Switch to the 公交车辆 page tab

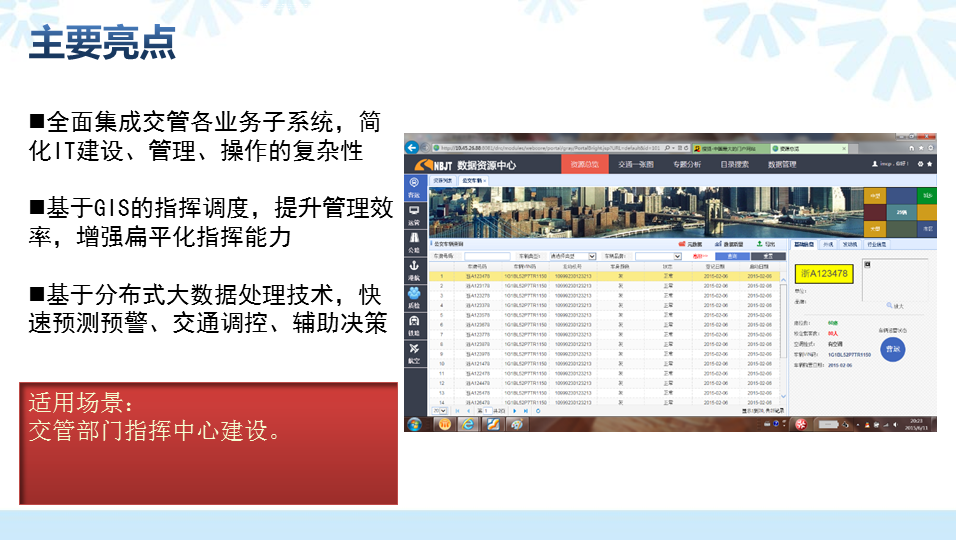point(472,181)
